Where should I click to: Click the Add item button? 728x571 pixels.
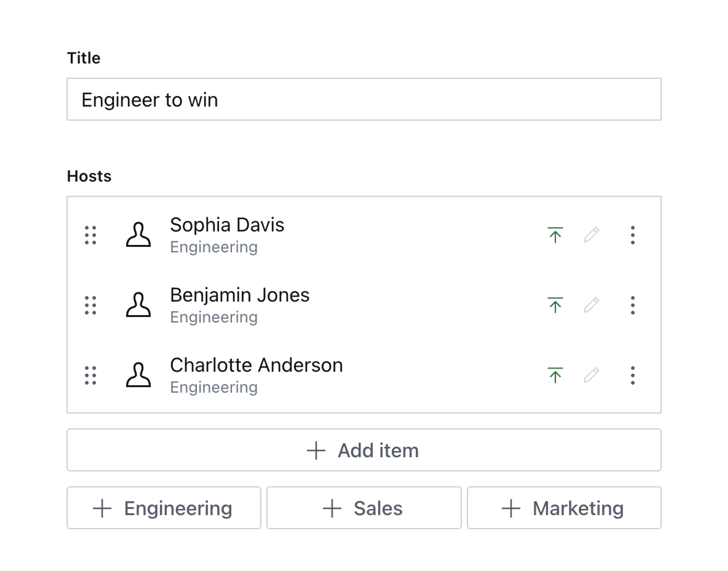coord(364,450)
